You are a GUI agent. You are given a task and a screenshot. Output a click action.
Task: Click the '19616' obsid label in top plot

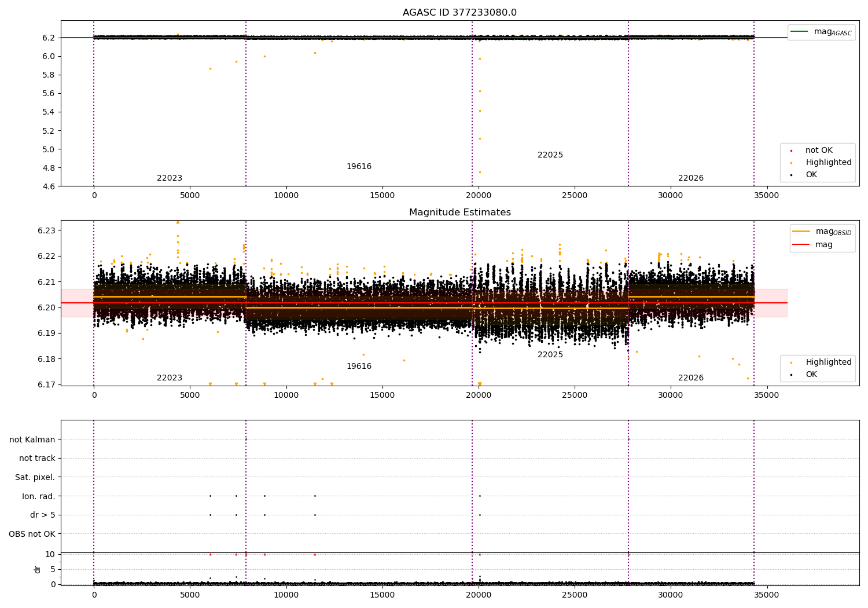pos(359,167)
